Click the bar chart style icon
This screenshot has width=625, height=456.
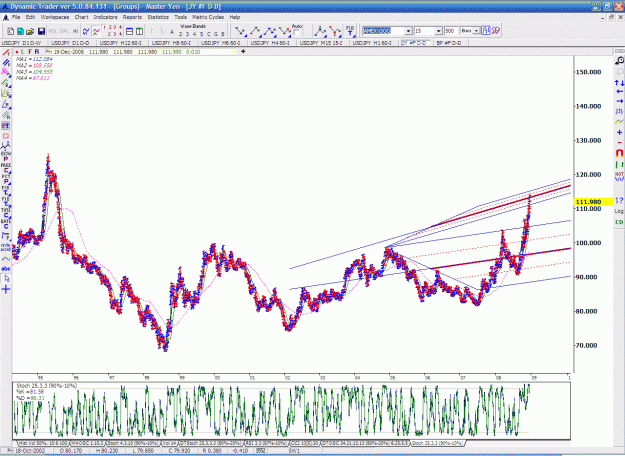coord(485,31)
